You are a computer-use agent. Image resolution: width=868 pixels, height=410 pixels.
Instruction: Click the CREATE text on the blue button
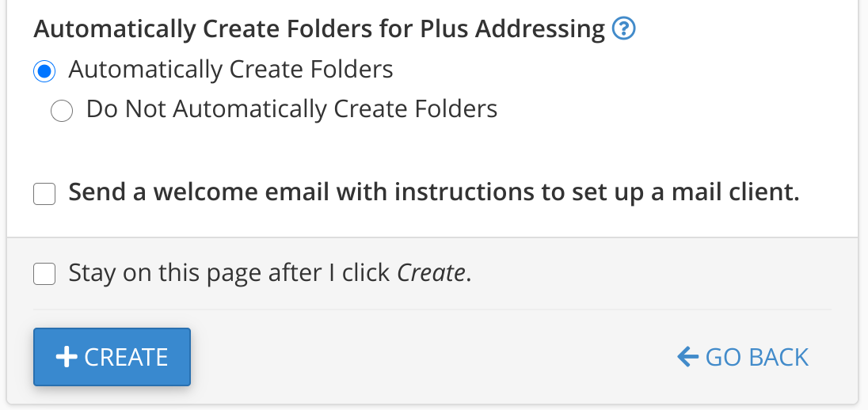(126, 357)
